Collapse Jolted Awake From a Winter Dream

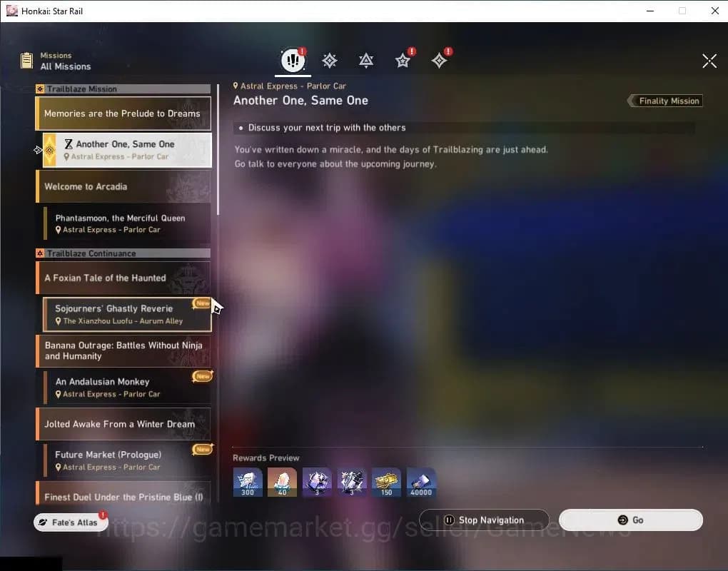click(123, 424)
